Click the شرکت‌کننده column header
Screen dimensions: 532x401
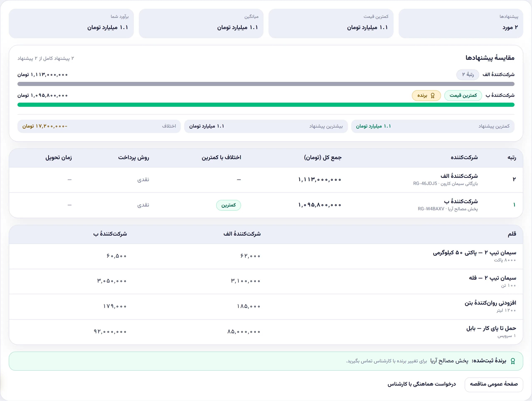(464, 157)
